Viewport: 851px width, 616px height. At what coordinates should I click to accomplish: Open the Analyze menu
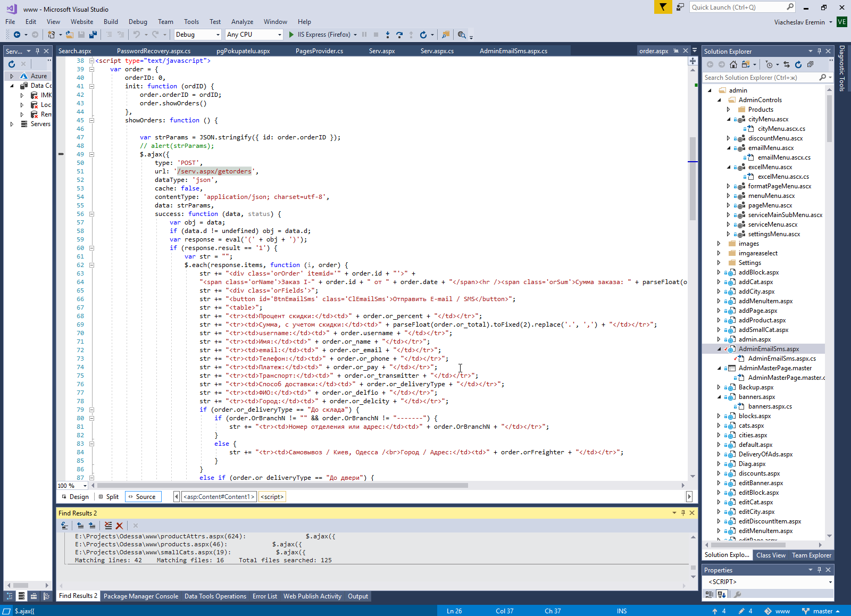tap(242, 22)
